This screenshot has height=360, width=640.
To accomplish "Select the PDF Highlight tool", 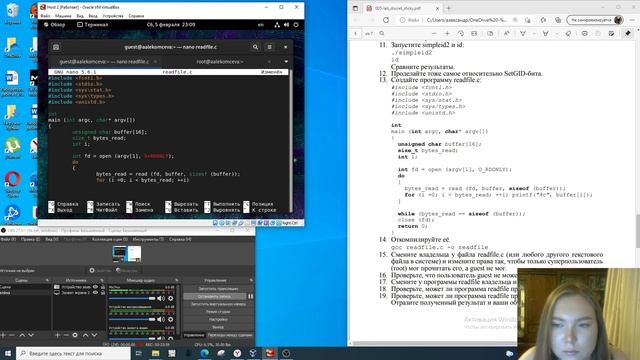I will (x=545, y=33).
